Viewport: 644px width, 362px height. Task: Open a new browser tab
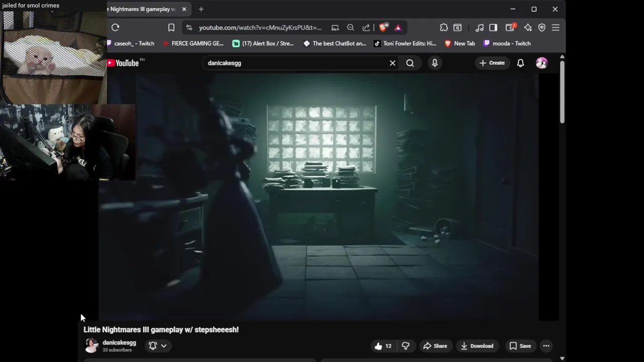click(201, 9)
